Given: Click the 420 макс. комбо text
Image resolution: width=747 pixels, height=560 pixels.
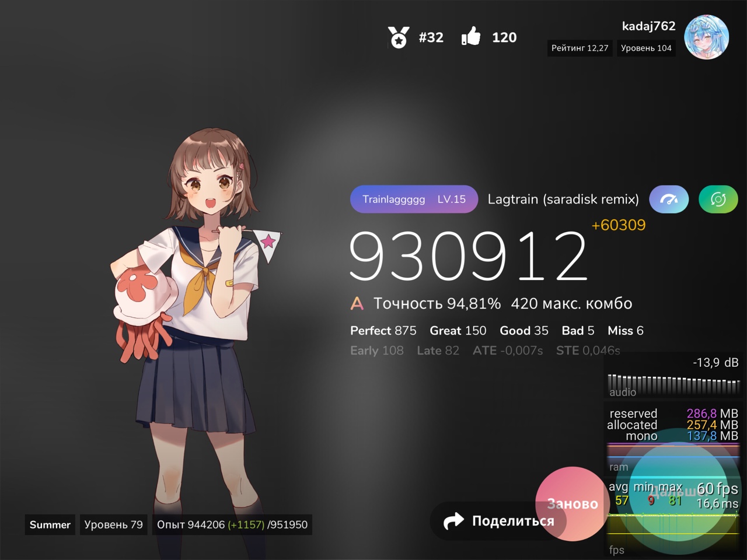Looking at the screenshot, I should tap(571, 303).
